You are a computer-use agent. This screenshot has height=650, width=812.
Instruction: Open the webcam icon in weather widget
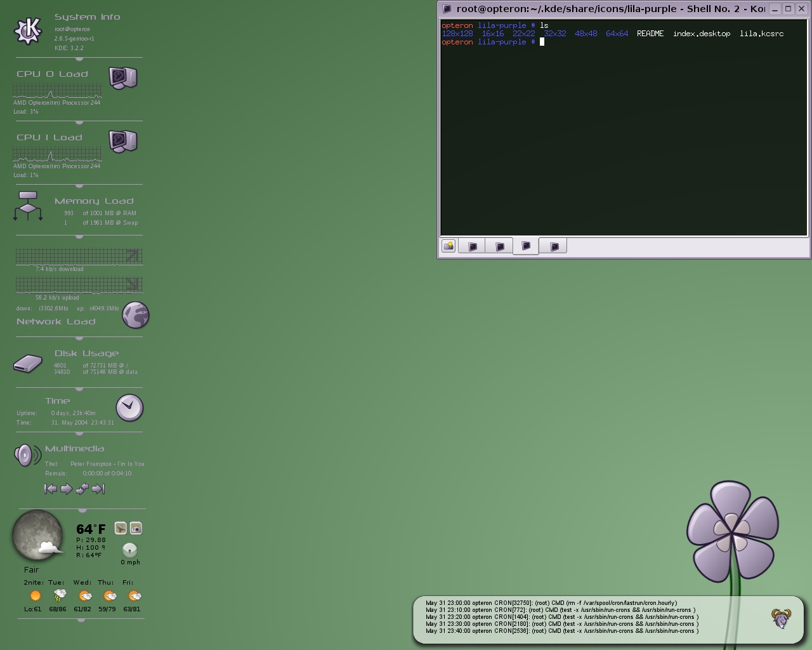(x=136, y=528)
